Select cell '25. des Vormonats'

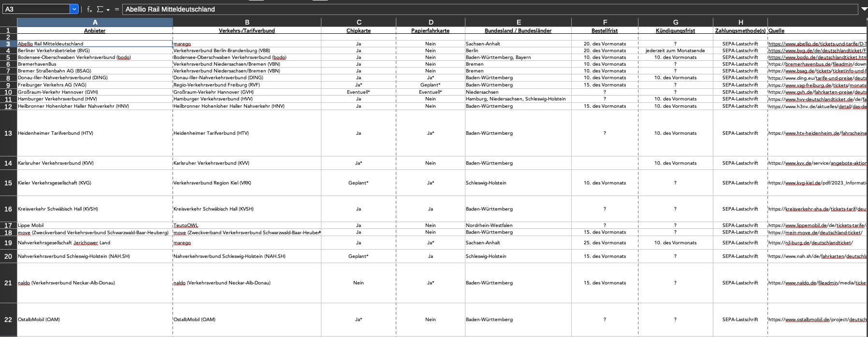click(x=605, y=243)
